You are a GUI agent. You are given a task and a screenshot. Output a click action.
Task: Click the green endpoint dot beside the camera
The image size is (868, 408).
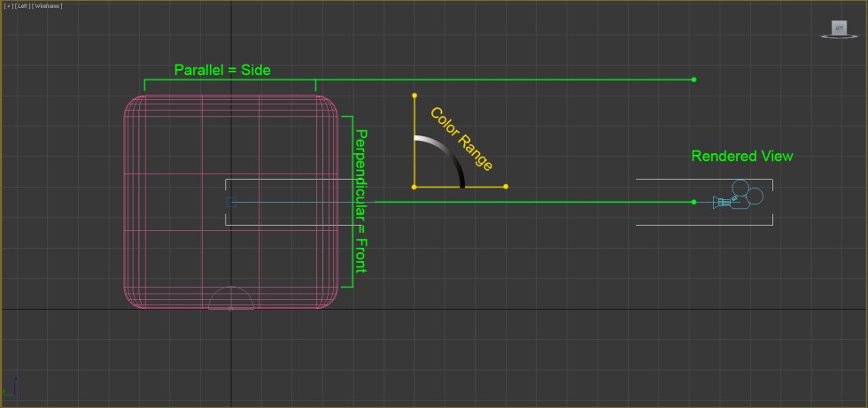click(694, 203)
